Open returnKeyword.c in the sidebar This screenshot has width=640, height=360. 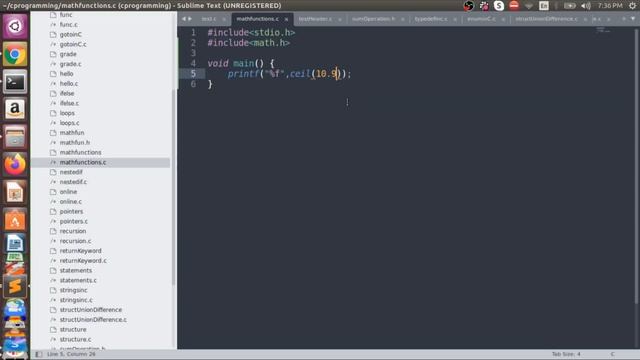click(83, 260)
